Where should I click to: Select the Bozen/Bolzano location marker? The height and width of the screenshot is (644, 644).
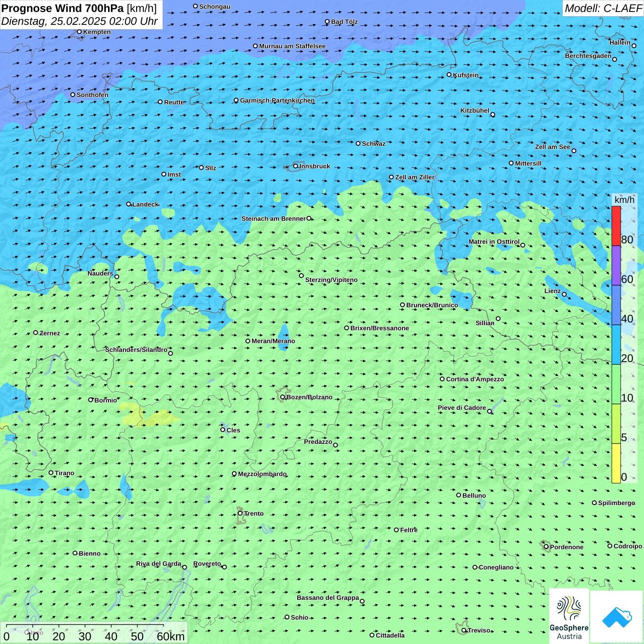pos(282,397)
